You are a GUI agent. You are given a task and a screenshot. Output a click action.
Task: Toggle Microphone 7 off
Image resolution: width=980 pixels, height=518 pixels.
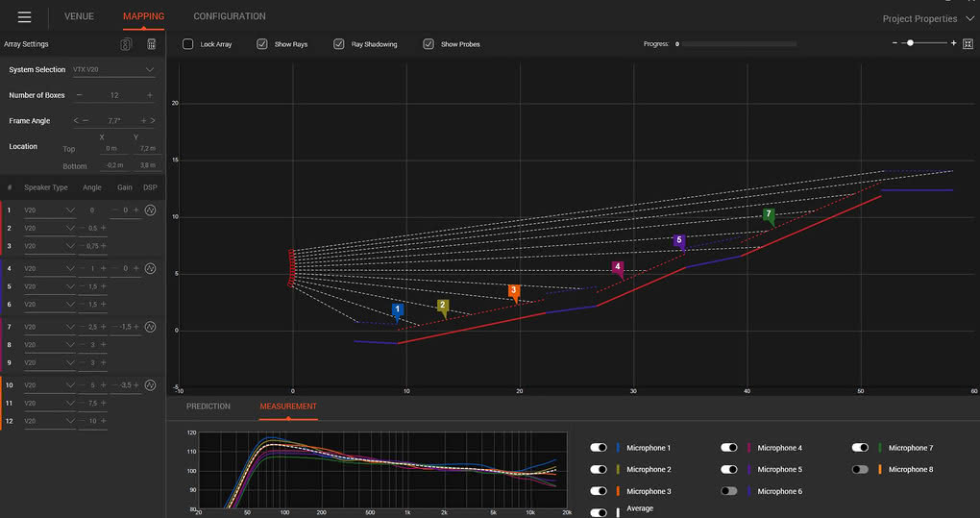[860, 448]
